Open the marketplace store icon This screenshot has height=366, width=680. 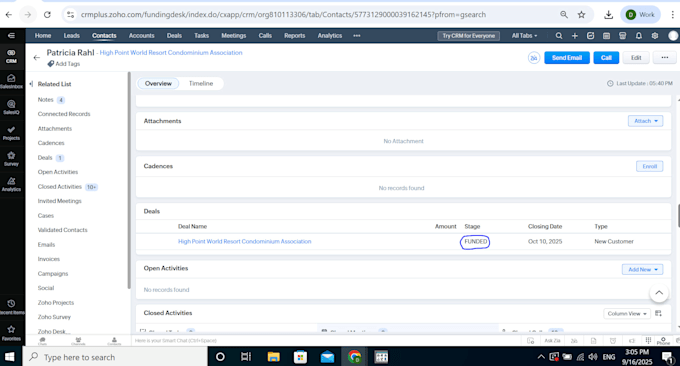[x=622, y=36]
